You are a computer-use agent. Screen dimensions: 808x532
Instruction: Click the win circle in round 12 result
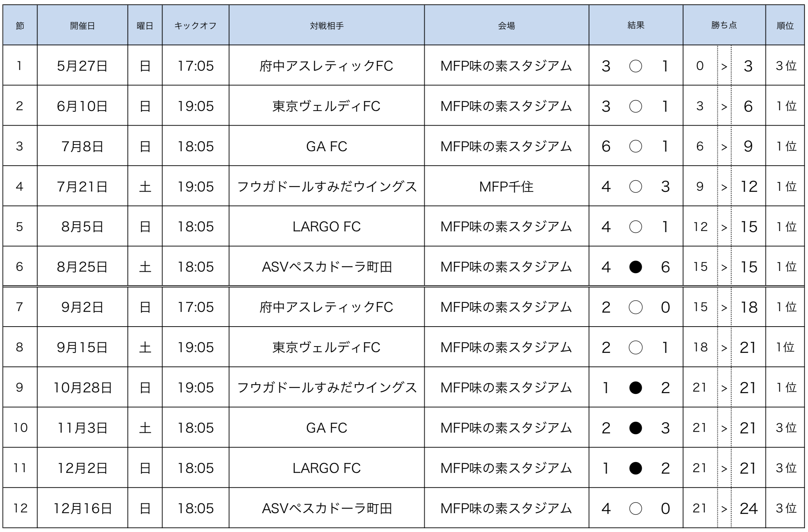tap(635, 509)
